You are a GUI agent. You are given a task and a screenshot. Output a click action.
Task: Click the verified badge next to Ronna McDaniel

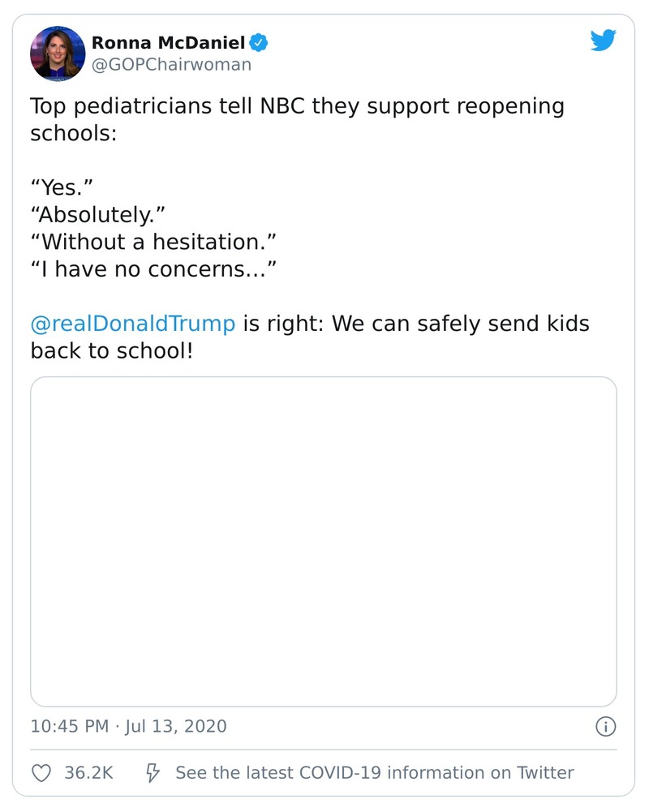point(259,43)
